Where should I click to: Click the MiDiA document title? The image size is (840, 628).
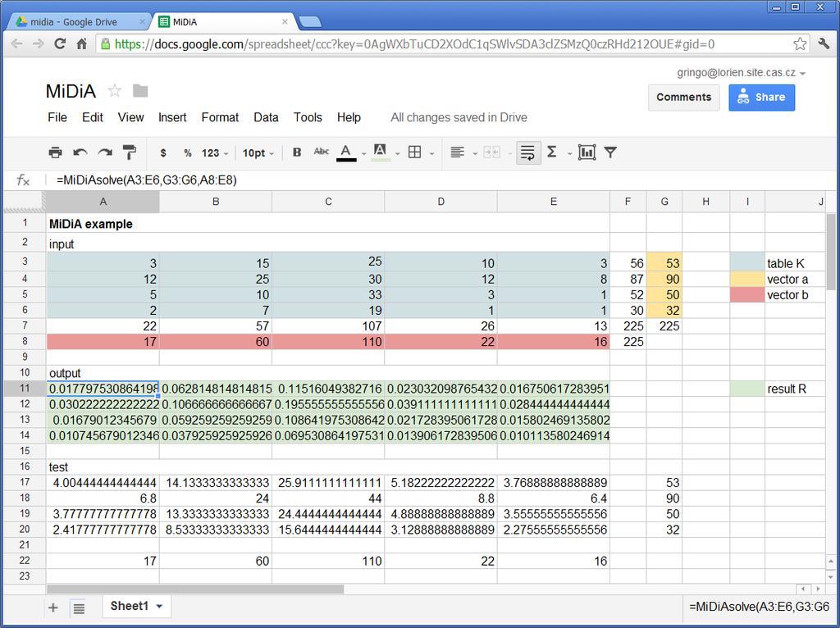[x=71, y=91]
